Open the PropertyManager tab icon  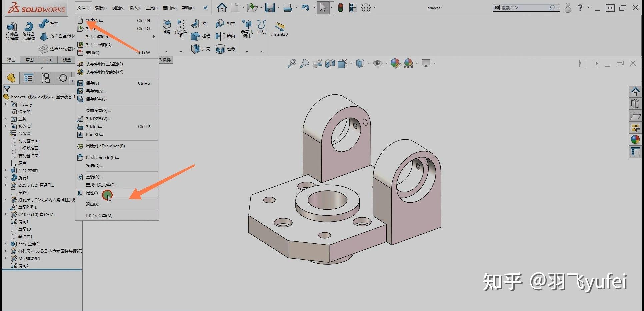tap(28, 78)
